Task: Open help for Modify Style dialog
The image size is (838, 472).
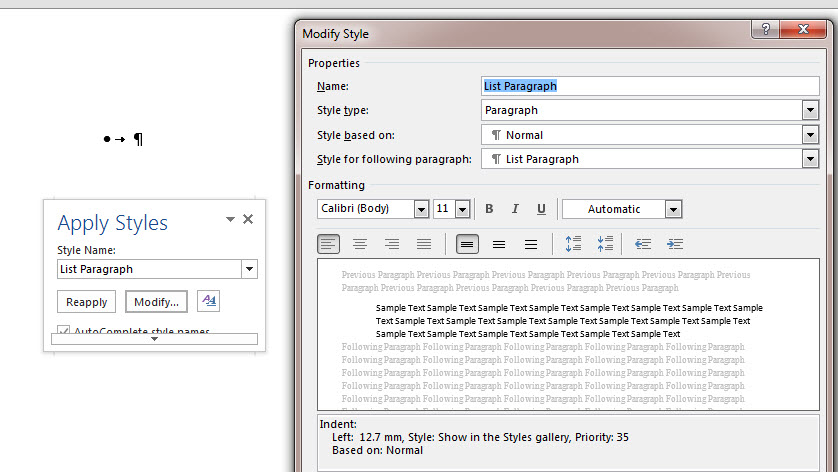Action: 765,29
